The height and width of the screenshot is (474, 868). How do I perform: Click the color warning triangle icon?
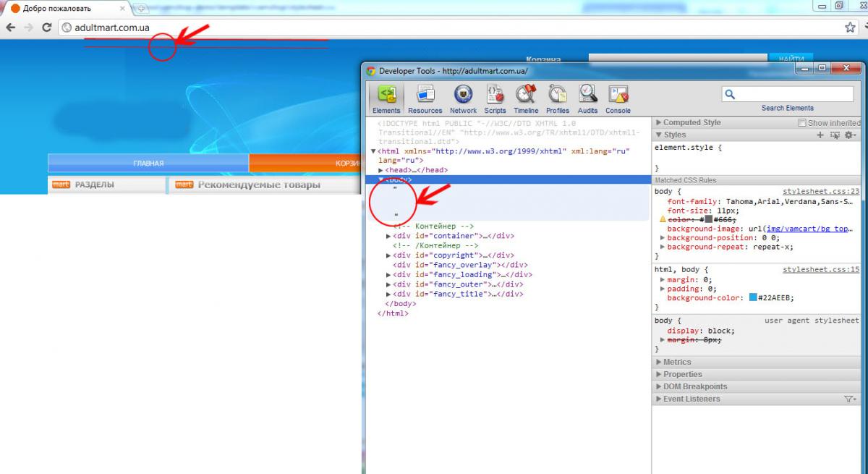(661, 219)
